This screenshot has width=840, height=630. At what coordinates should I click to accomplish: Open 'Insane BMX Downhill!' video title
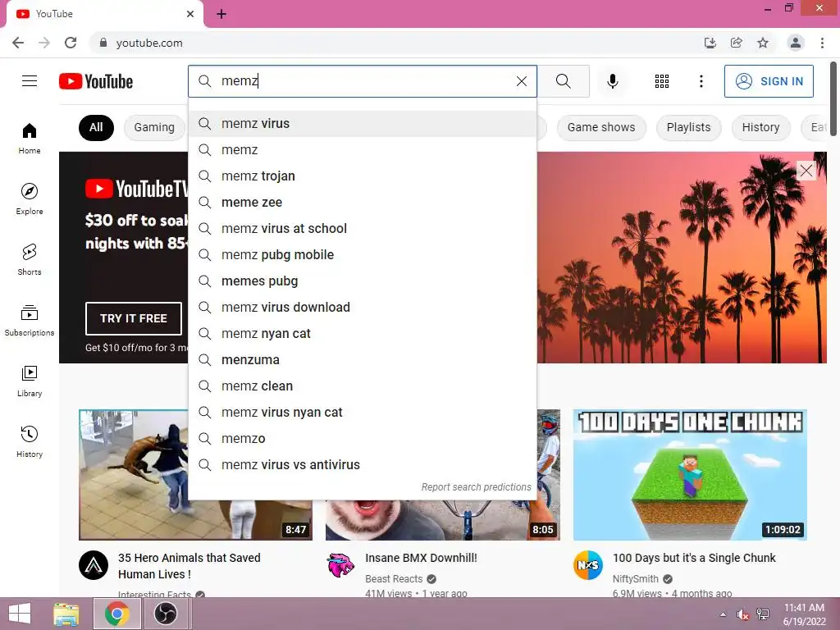(x=421, y=558)
